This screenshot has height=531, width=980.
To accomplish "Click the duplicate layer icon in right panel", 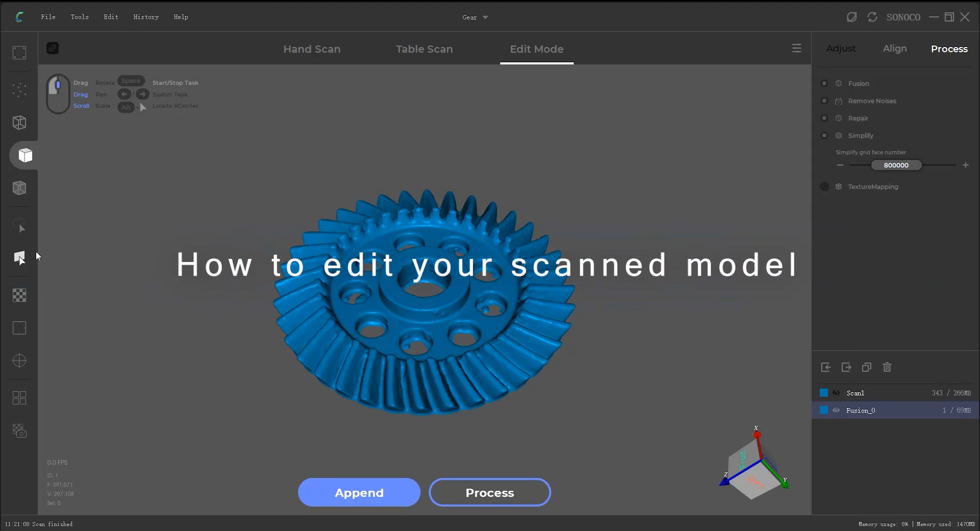I will [x=866, y=368].
